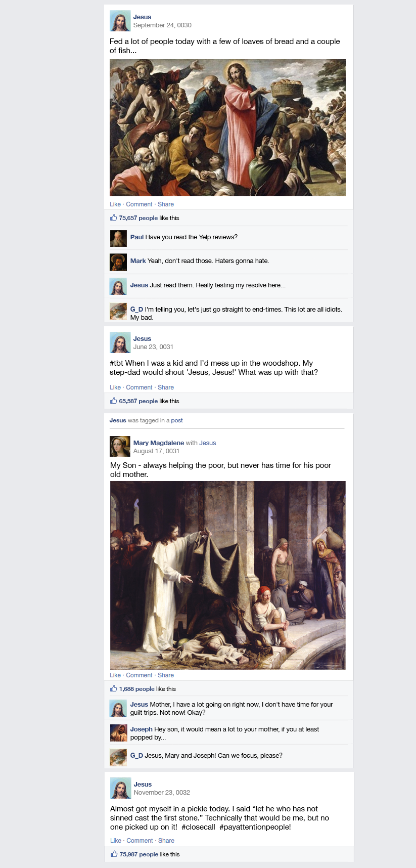Click Jesus avatar on September 24 post
This screenshot has height=868, width=416.
point(120,21)
